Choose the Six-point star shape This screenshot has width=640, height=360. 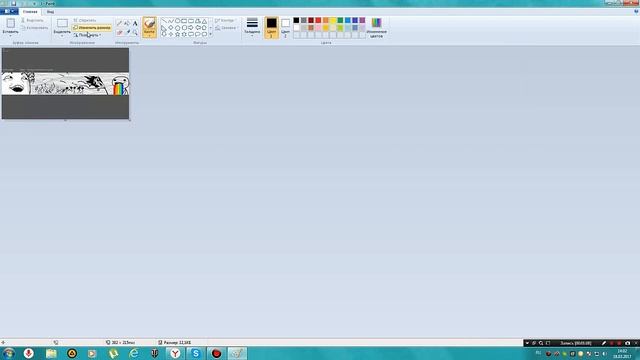point(184,34)
